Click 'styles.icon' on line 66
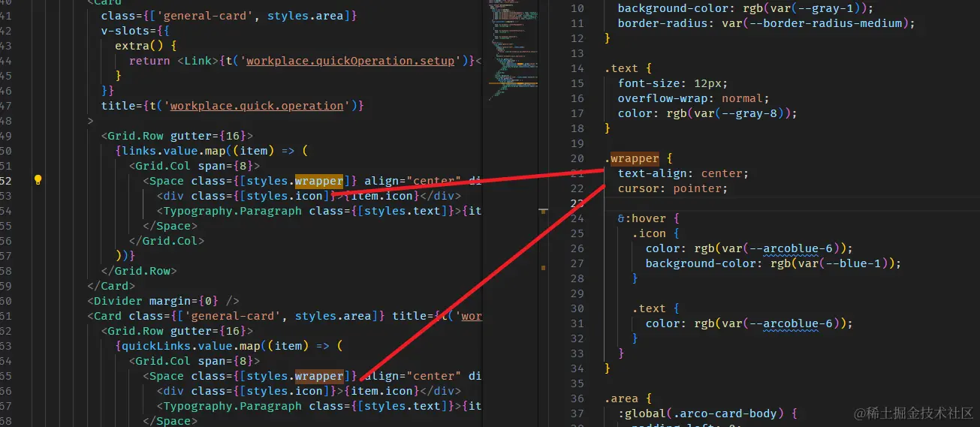The width and height of the screenshot is (980, 427). pyautogui.click(x=285, y=391)
